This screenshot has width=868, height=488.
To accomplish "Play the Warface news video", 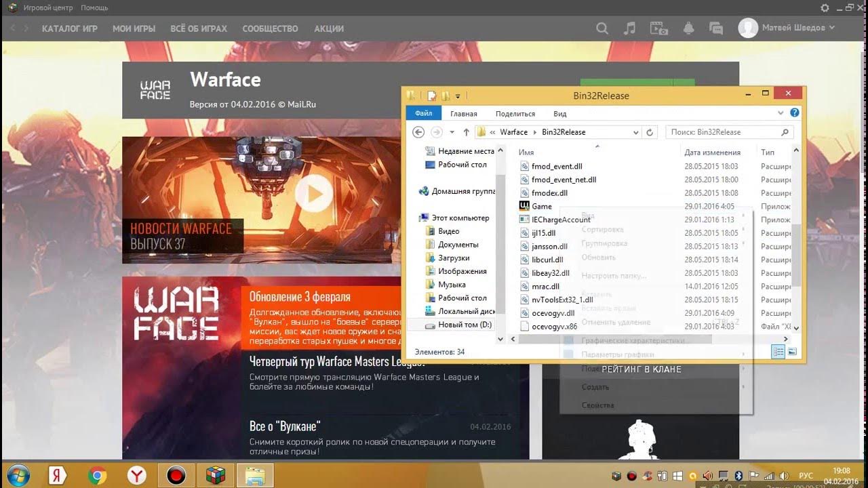I will coord(313,195).
